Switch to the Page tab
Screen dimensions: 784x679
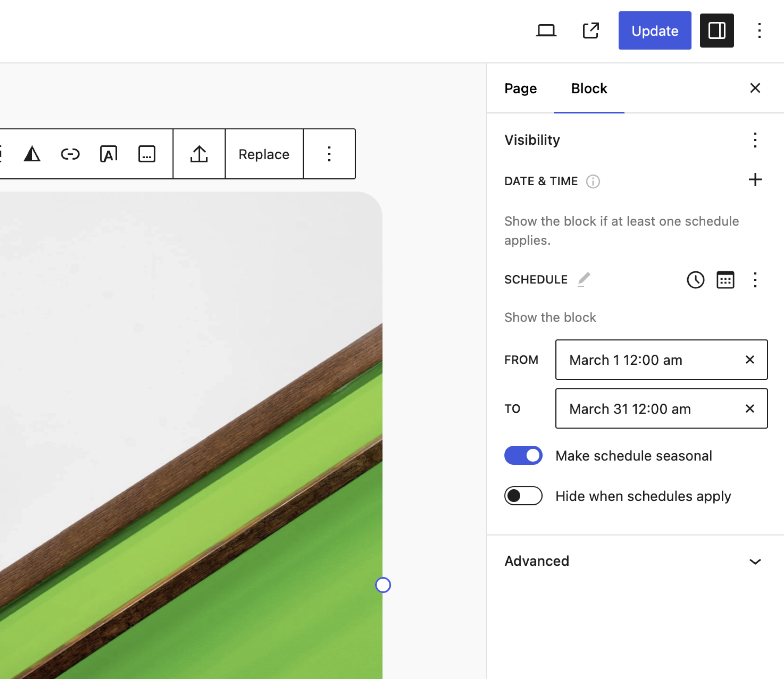520,88
